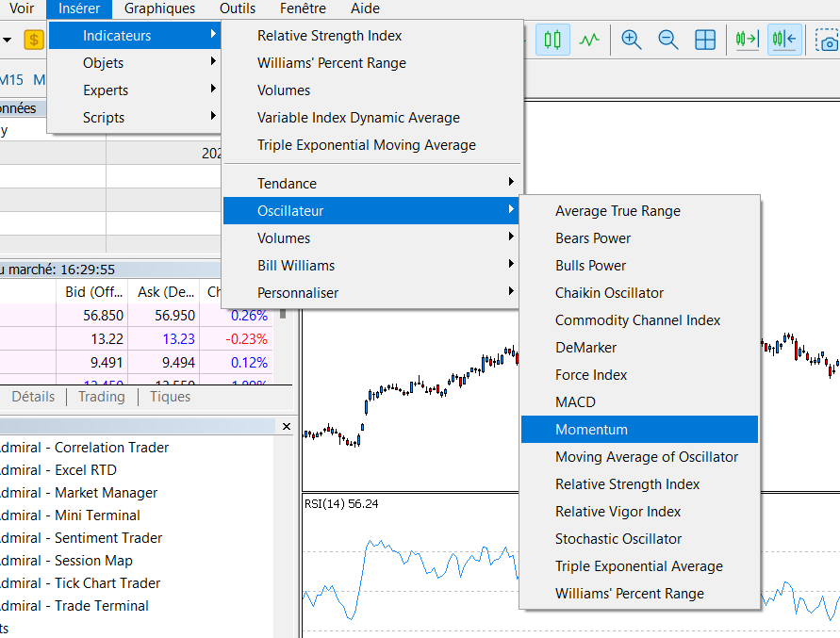Expand the Oscillateur submenu
Screen dimensions: 840x638
click(371, 210)
